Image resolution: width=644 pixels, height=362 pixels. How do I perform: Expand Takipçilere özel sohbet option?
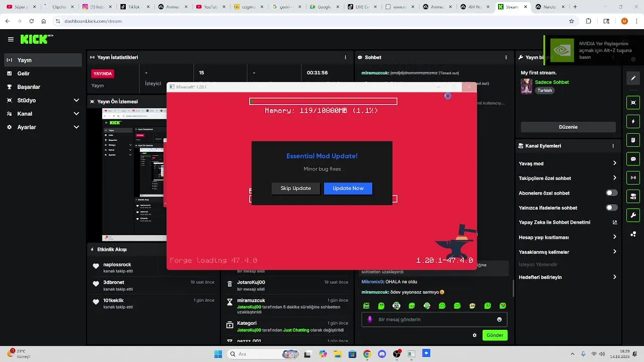[568, 178]
